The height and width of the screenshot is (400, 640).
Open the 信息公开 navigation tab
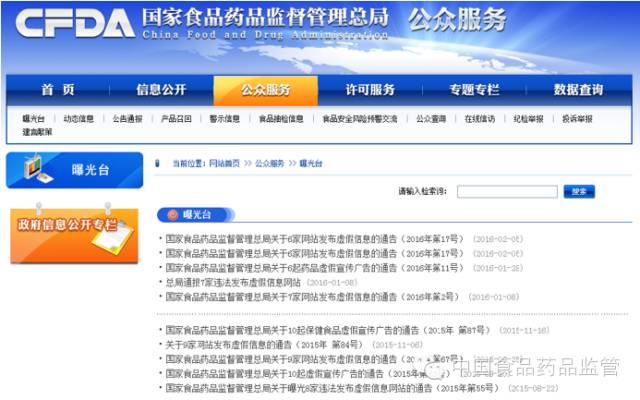pos(161,90)
